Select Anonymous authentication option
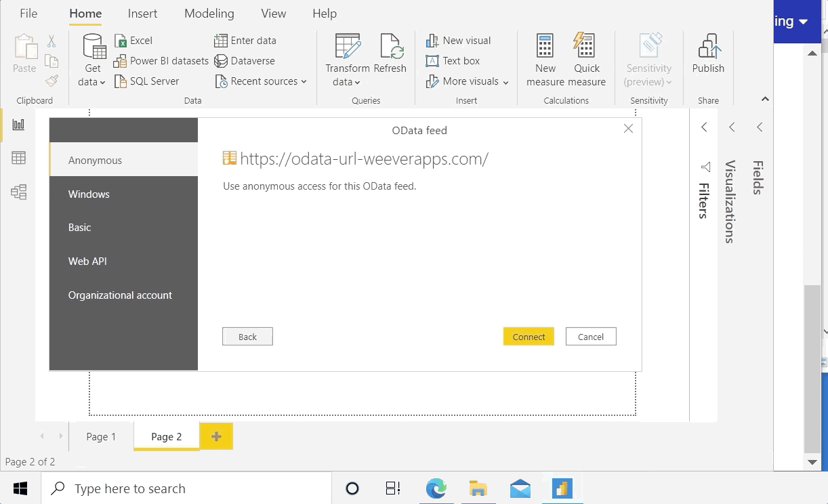The height and width of the screenshot is (504, 828). pos(123,160)
